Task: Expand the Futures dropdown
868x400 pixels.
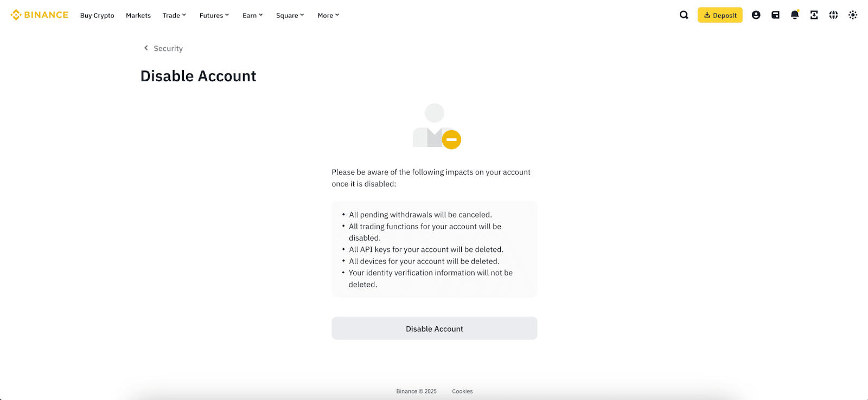Action: 214,15
